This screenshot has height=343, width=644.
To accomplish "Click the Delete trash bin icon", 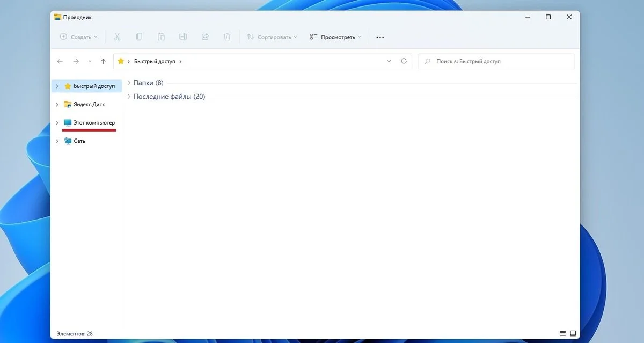I will [227, 37].
